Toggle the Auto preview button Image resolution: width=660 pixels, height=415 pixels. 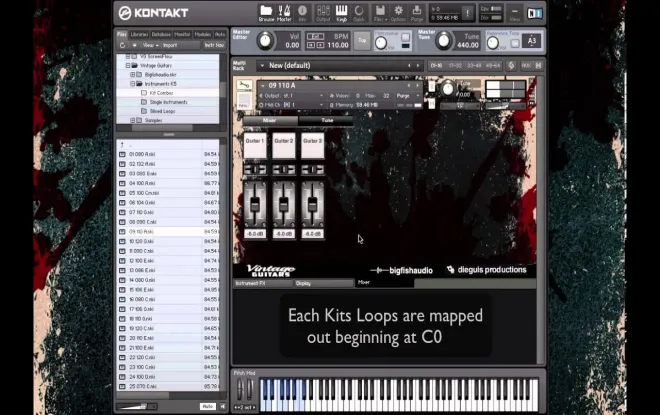(x=208, y=406)
